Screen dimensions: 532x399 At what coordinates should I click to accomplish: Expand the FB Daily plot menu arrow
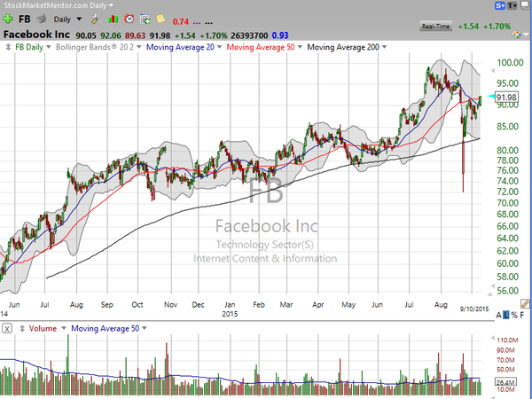click(x=49, y=47)
